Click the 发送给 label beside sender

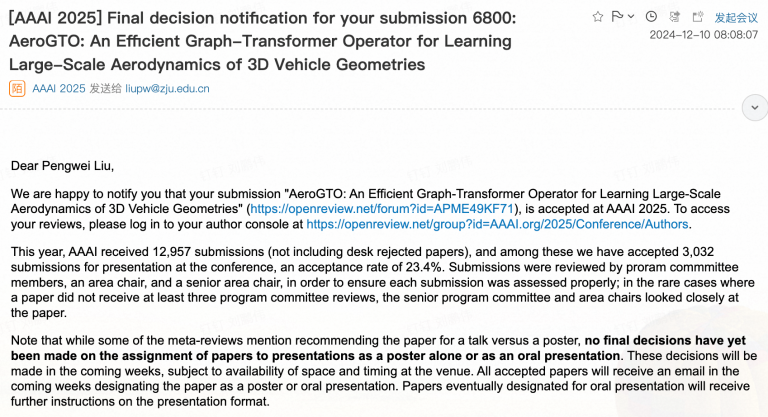pos(105,89)
